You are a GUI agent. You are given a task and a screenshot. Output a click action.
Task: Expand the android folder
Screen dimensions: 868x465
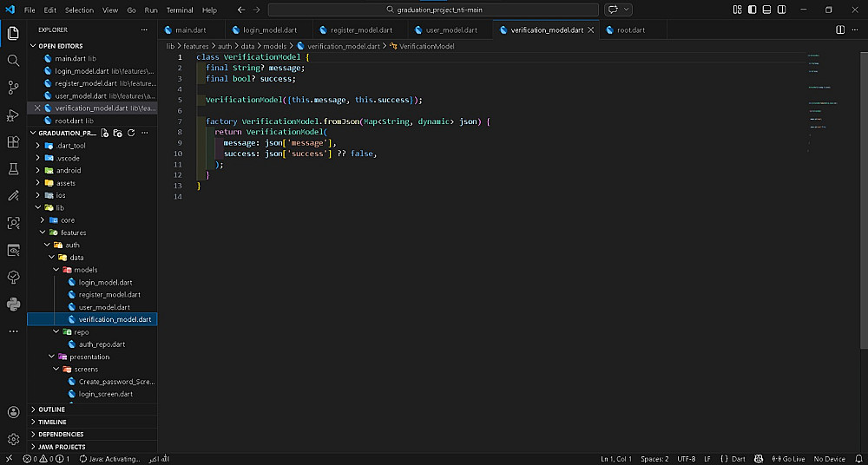pos(68,171)
